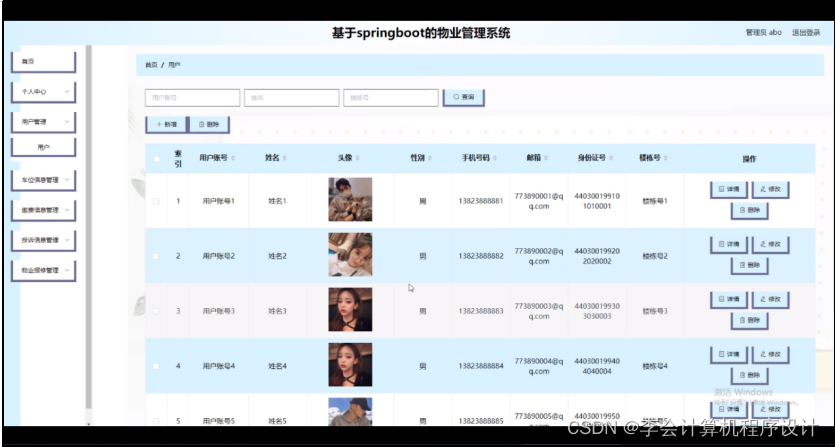Image resolution: width=835 pixels, height=447 pixels.
Task: Click 首页 in the breadcrumb
Action: [151, 65]
